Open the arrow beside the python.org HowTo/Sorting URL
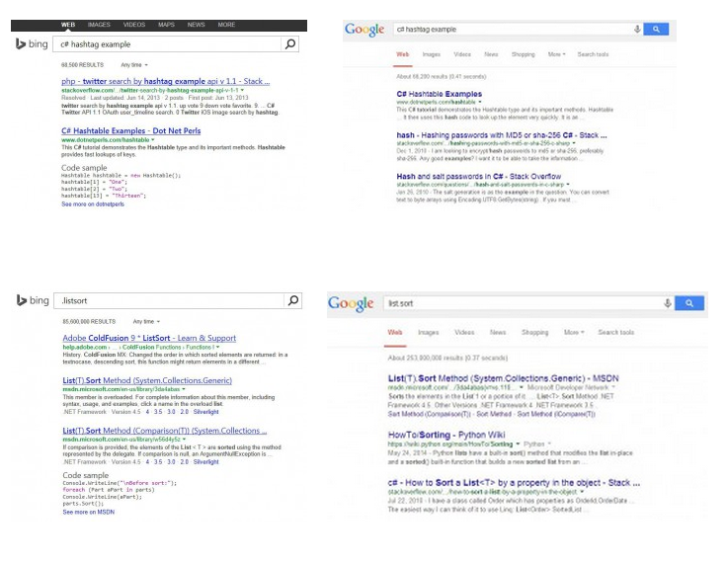Viewport: 728px width, 565px height. click(x=519, y=444)
